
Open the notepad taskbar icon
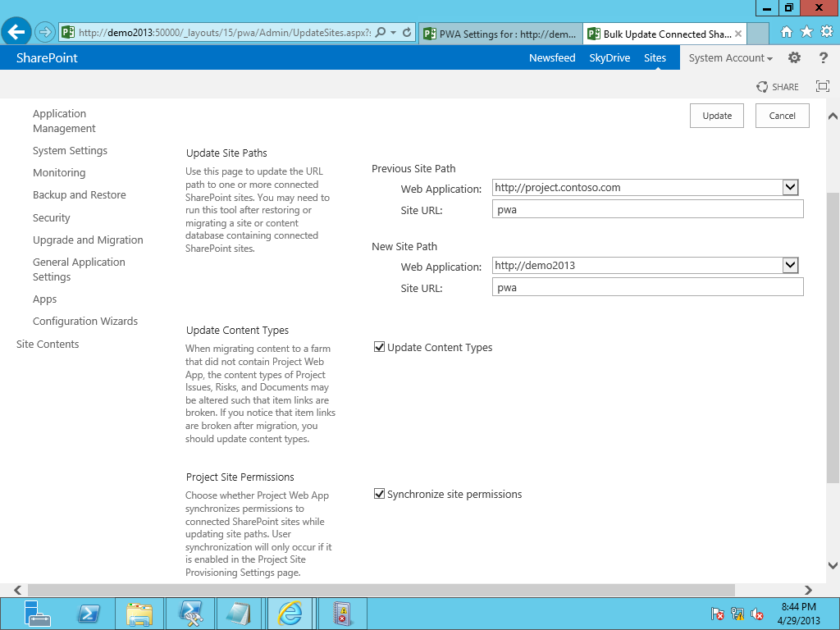[240, 614]
